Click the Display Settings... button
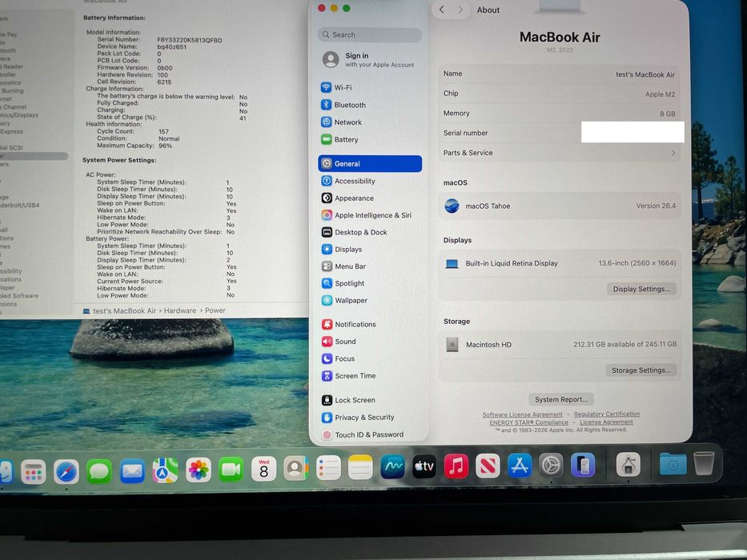 click(x=641, y=289)
